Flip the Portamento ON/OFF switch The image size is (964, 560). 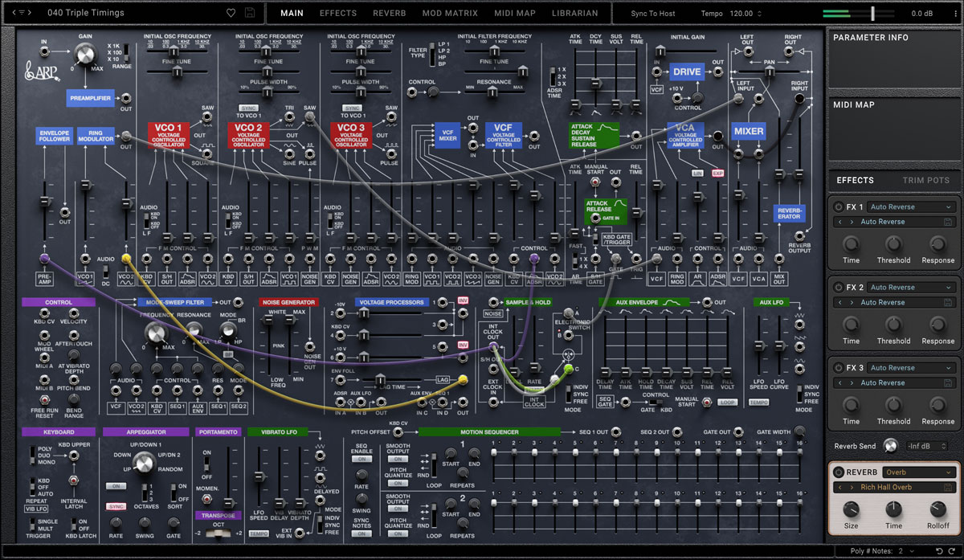(x=207, y=462)
